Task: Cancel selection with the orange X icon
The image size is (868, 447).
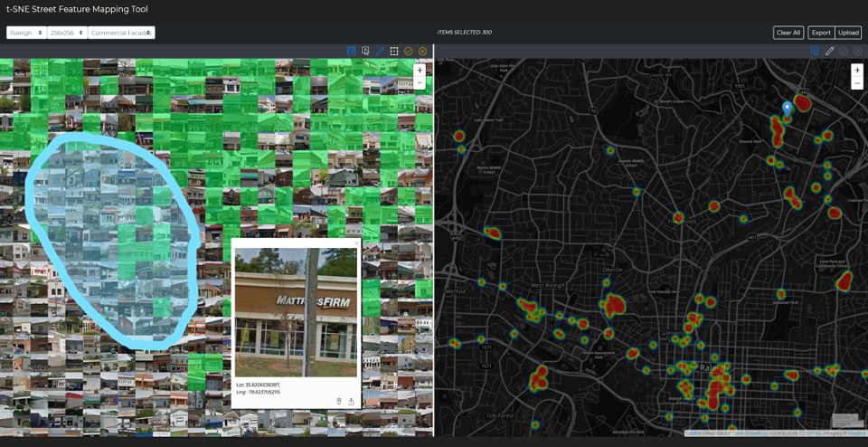Action: [423, 51]
